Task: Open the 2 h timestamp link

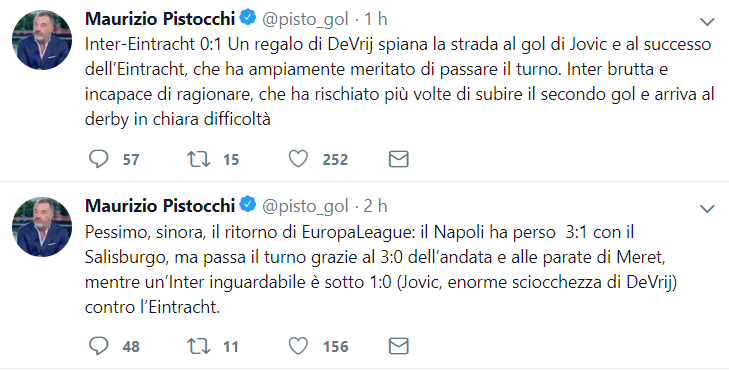Action: [376, 205]
